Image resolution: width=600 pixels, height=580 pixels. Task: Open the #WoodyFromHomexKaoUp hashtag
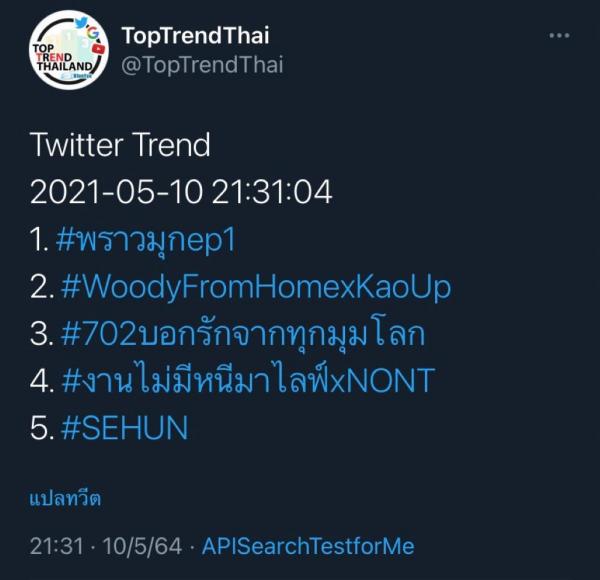[256, 287]
